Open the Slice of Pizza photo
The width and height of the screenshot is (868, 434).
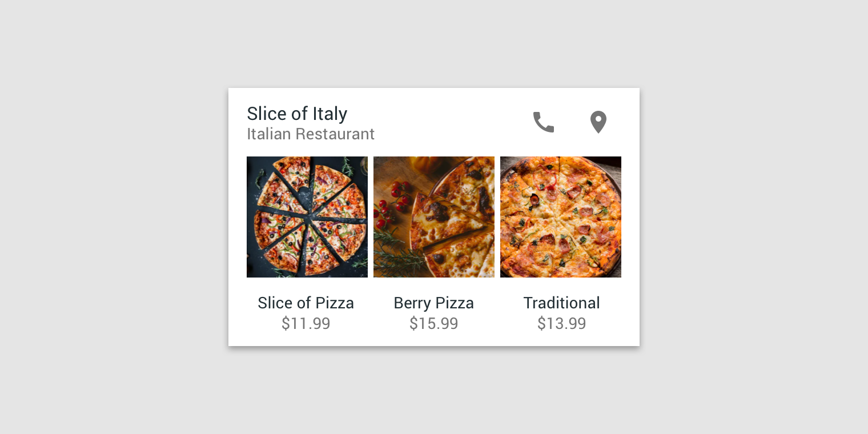[307, 217]
